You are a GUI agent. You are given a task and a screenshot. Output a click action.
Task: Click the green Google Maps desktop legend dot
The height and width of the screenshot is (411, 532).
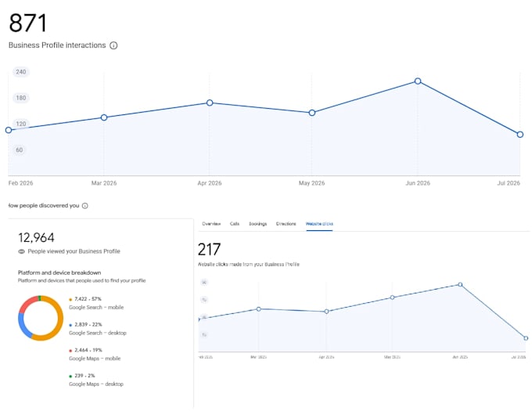(70, 376)
